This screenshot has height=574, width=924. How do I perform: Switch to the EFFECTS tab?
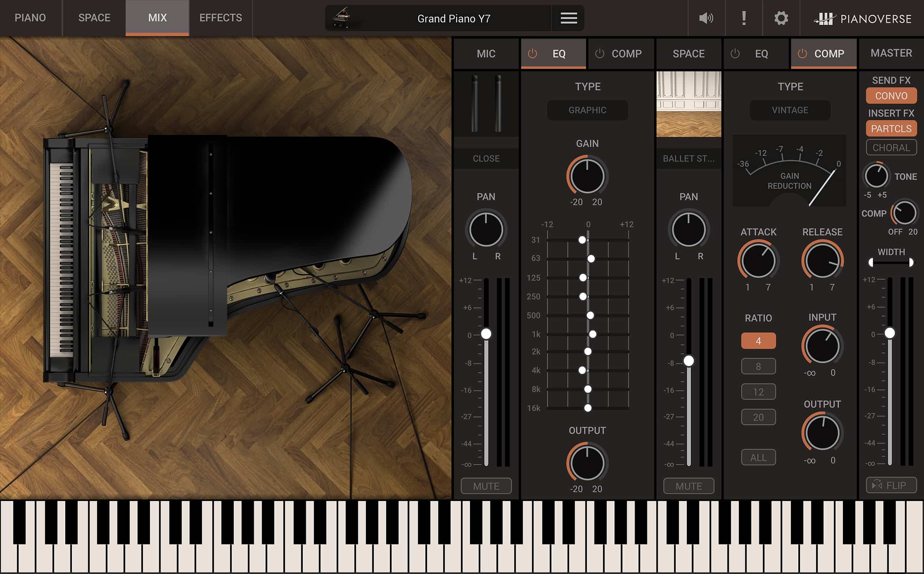[220, 18]
